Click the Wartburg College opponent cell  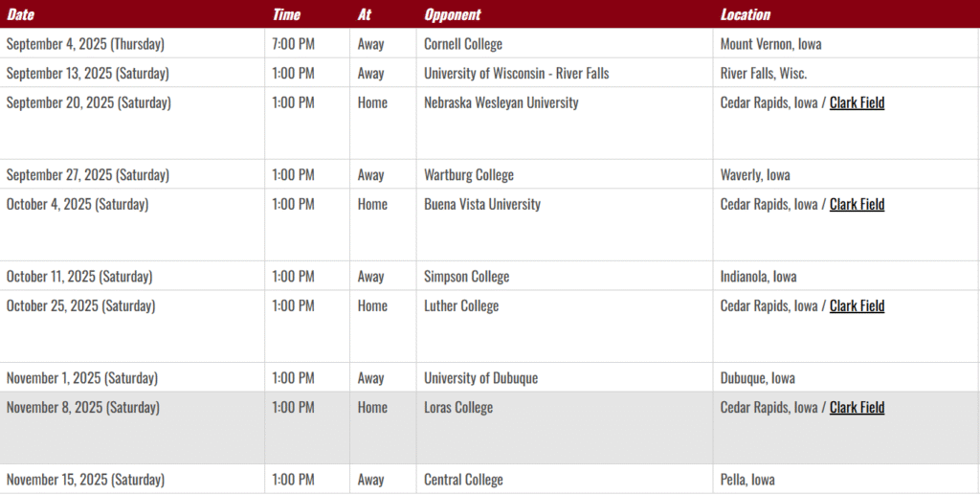[469, 175]
